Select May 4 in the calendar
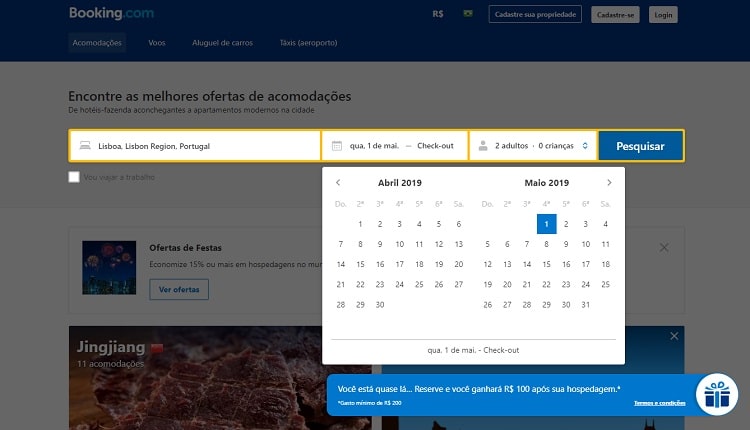750x430 pixels. pyautogui.click(x=605, y=224)
